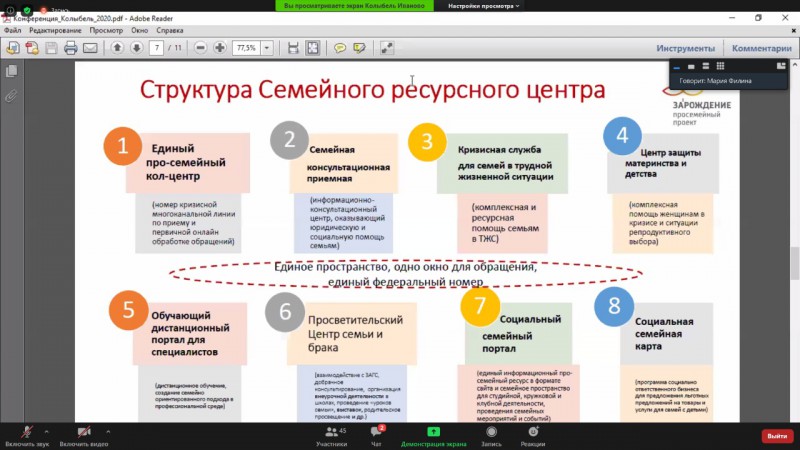Screen dimensions: 800x450
Task: Click the Print icon in Adobe Reader toolbar
Action: pos(71,47)
